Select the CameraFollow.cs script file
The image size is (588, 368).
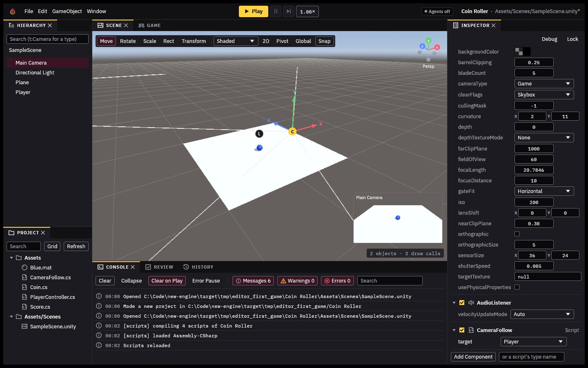coord(50,278)
